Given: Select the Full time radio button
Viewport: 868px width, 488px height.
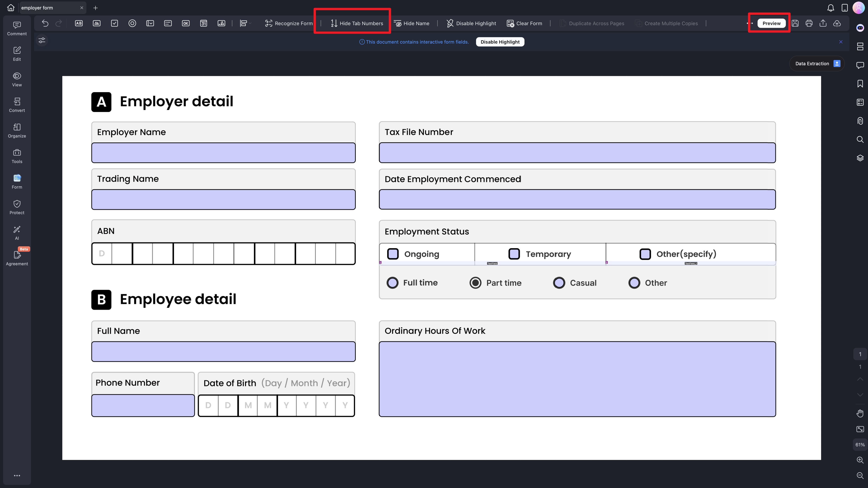Looking at the screenshot, I should click(393, 283).
